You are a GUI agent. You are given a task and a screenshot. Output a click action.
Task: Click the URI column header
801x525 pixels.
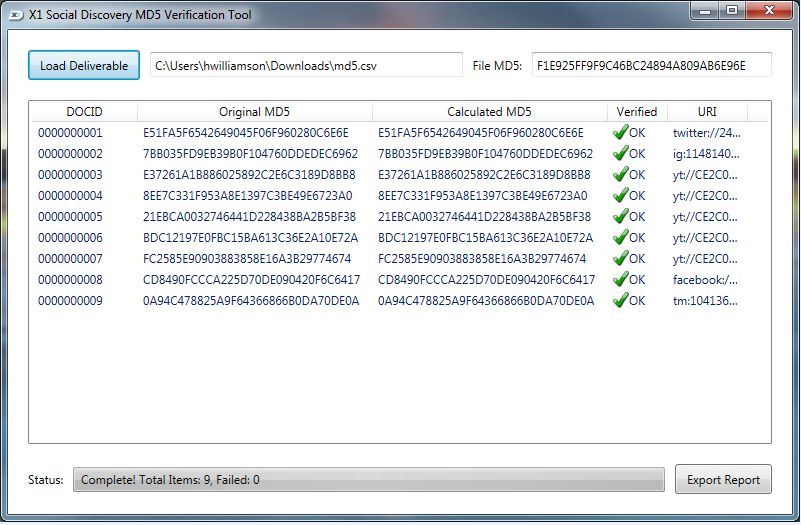pyautogui.click(x=706, y=112)
